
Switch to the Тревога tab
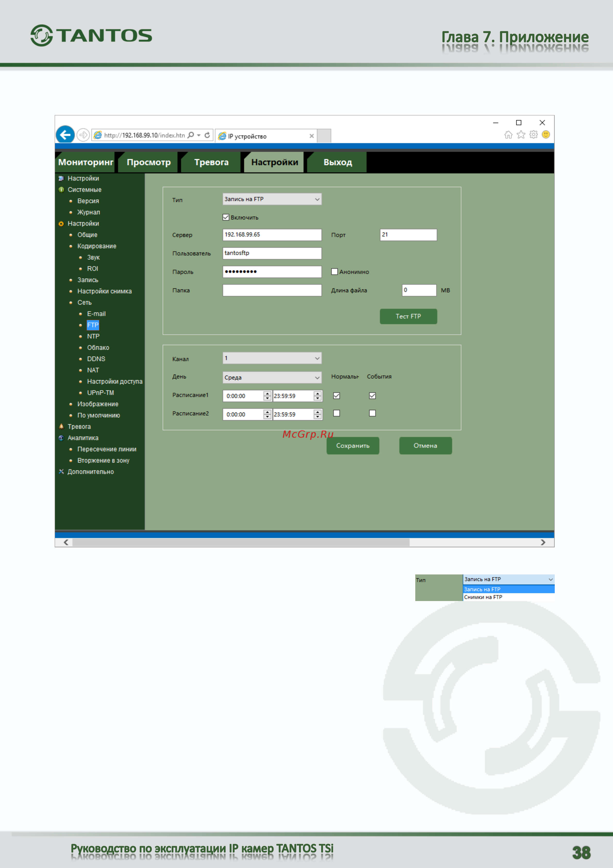[211, 162]
